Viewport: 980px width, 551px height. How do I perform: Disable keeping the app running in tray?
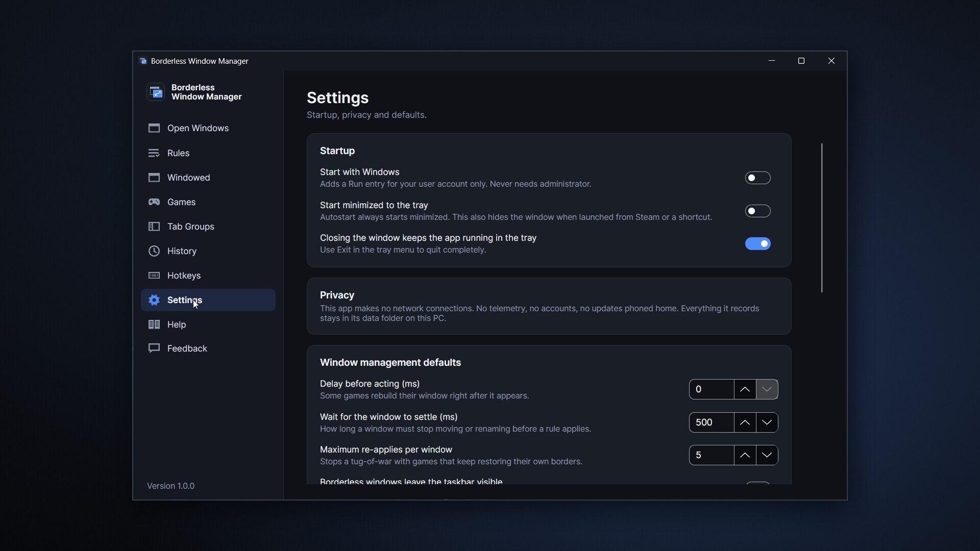[757, 244]
